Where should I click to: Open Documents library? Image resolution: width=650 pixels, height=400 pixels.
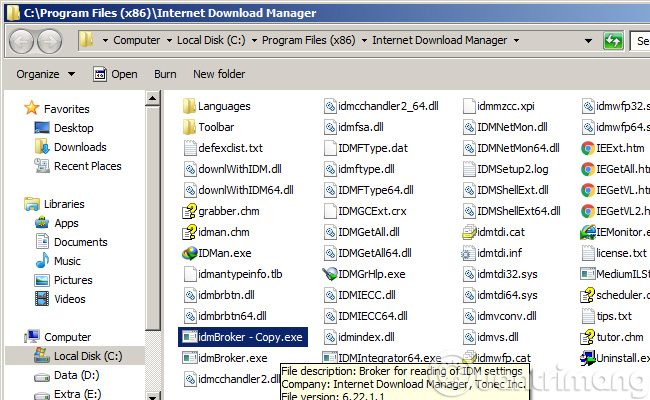pos(80,242)
